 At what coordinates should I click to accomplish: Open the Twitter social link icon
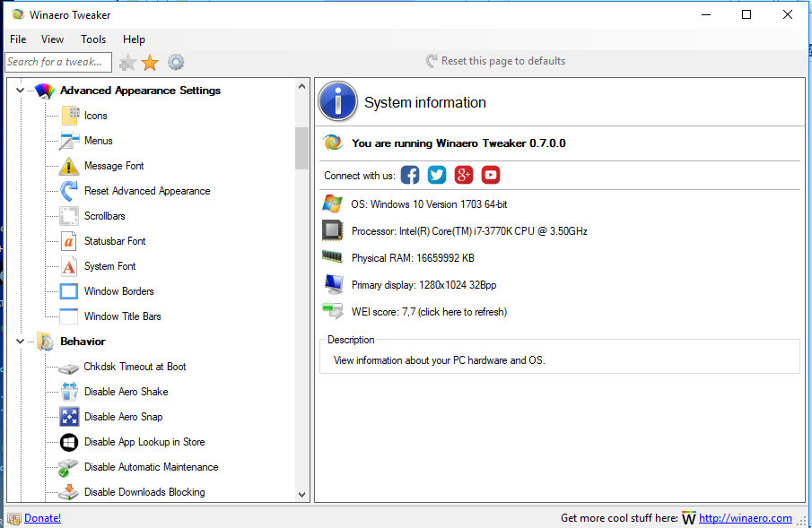click(x=437, y=175)
